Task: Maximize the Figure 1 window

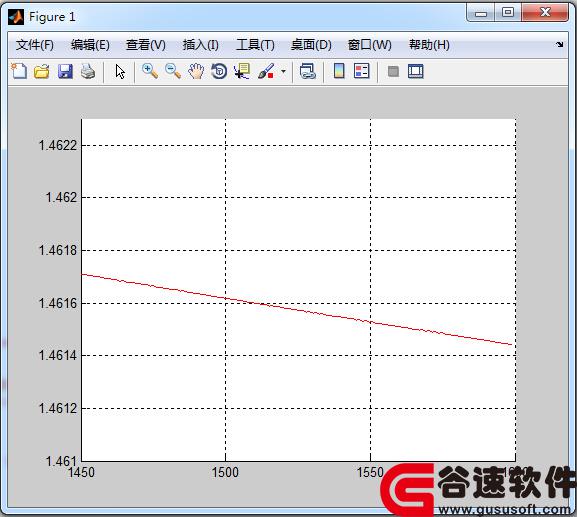Action: click(x=508, y=13)
